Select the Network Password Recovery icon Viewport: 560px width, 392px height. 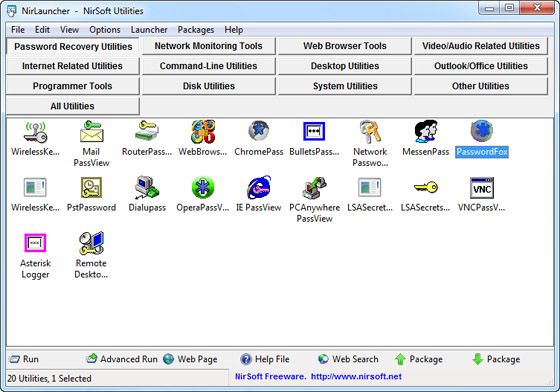point(370,132)
